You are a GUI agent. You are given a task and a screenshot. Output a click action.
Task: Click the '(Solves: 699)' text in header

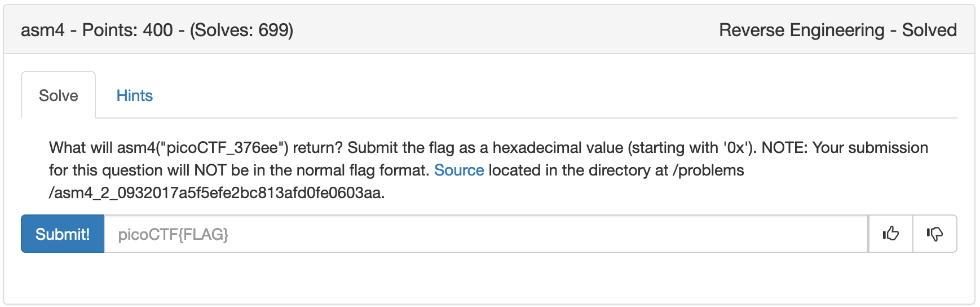click(x=241, y=30)
